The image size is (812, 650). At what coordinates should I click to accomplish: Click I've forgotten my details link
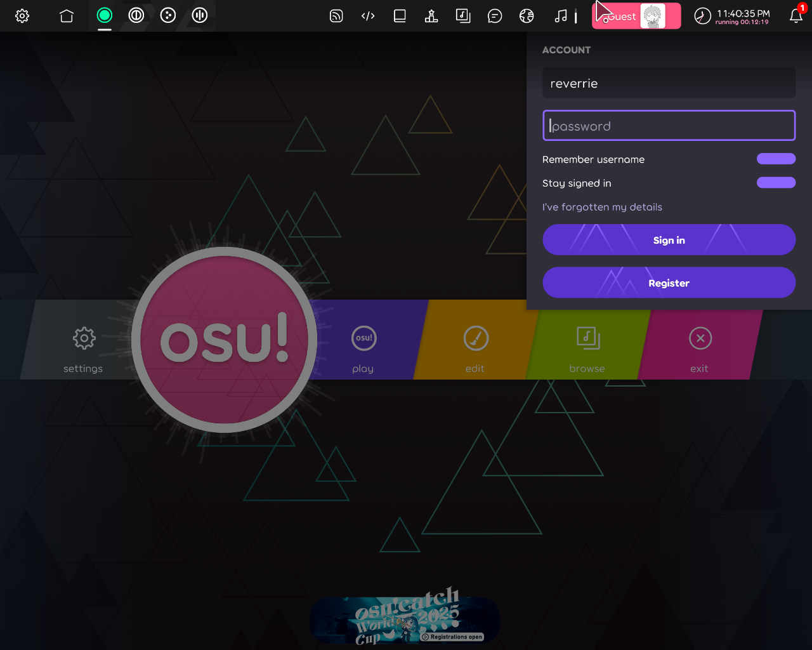pyautogui.click(x=602, y=207)
